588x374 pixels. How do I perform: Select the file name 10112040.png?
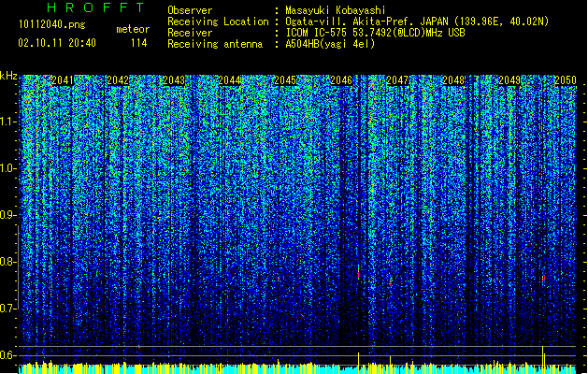(x=52, y=25)
